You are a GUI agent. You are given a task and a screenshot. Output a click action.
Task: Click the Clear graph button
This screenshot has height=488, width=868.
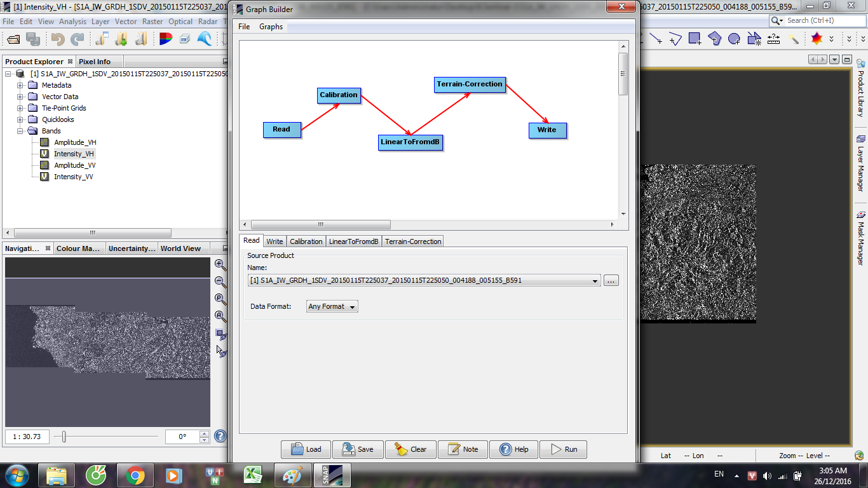pyautogui.click(x=410, y=449)
